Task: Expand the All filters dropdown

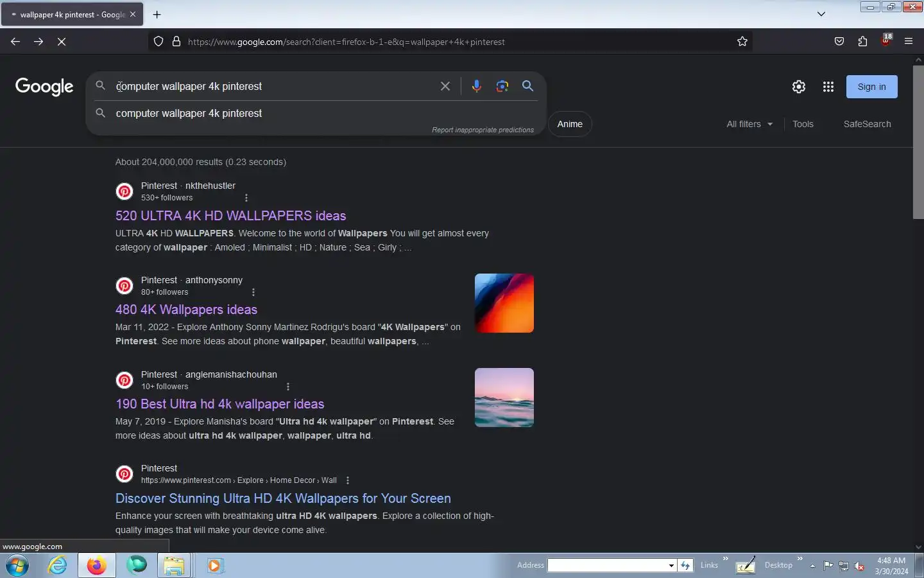Action: [749, 124]
